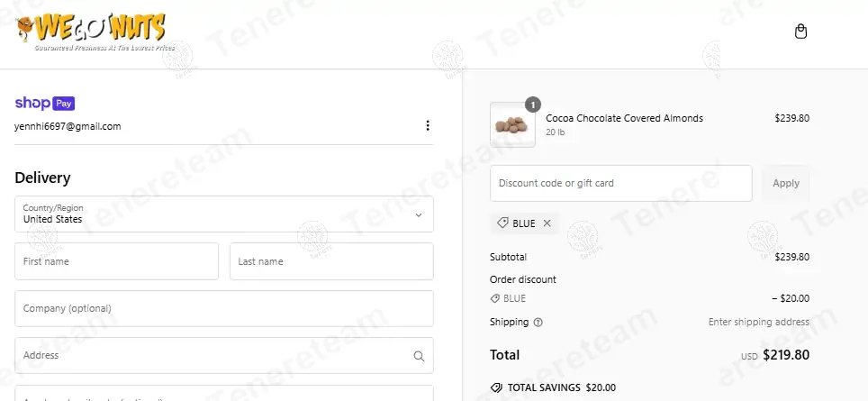Image resolution: width=868 pixels, height=401 pixels.
Task: Select the Company (optional) field
Action: coord(224,308)
